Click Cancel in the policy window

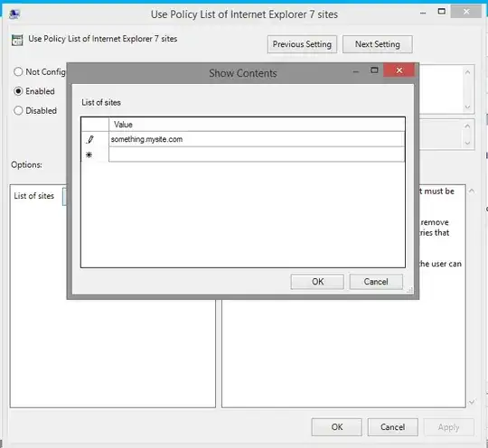[x=393, y=427]
